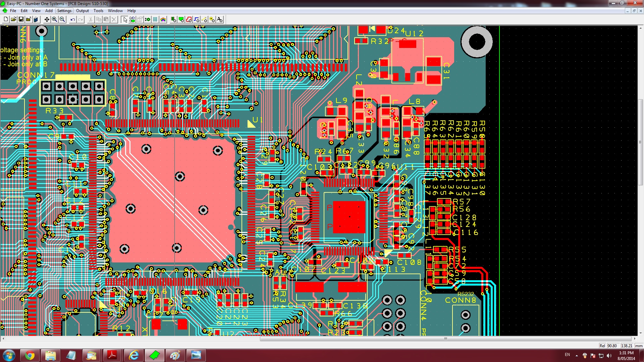Open a file with the Open folder icon

click(x=13, y=19)
